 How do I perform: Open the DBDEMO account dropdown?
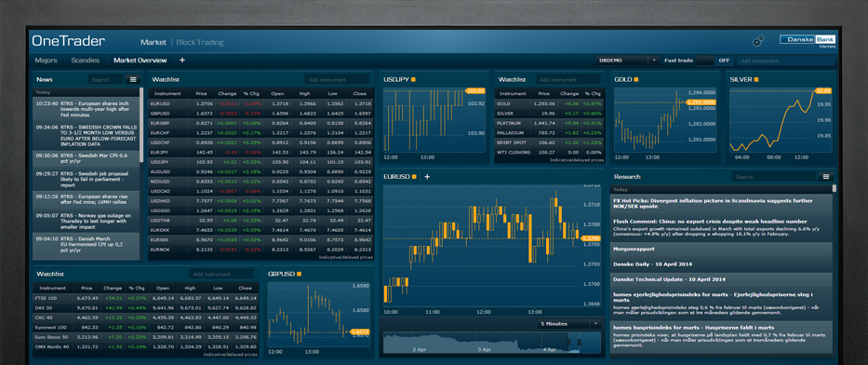pyautogui.click(x=628, y=61)
